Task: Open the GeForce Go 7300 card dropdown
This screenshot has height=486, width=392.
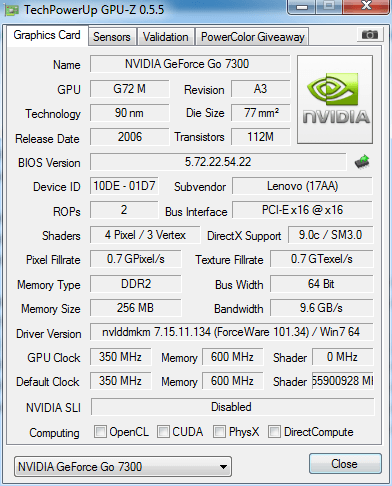Action: tap(123, 467)
